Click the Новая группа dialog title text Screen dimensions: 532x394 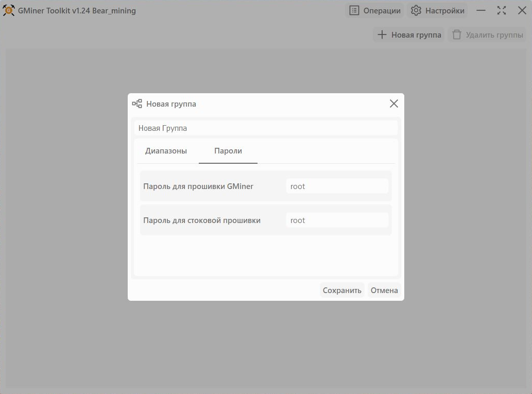pos(171,104)
